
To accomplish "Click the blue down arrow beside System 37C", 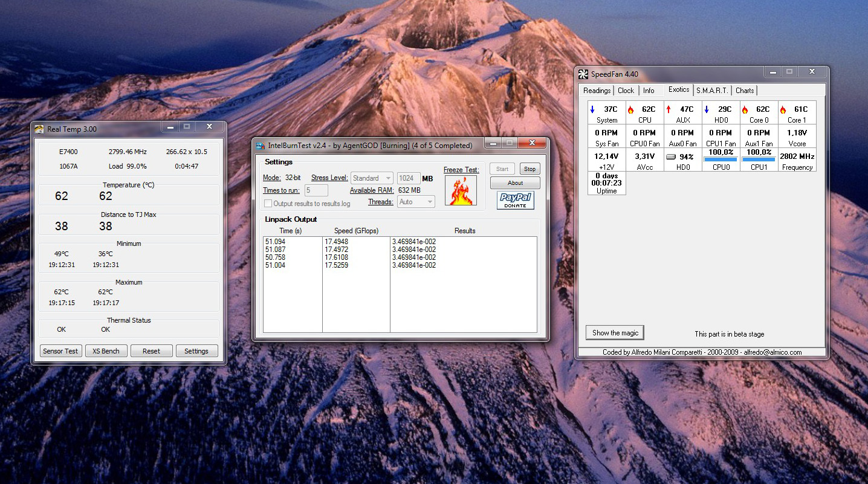I will click(592, 109).
